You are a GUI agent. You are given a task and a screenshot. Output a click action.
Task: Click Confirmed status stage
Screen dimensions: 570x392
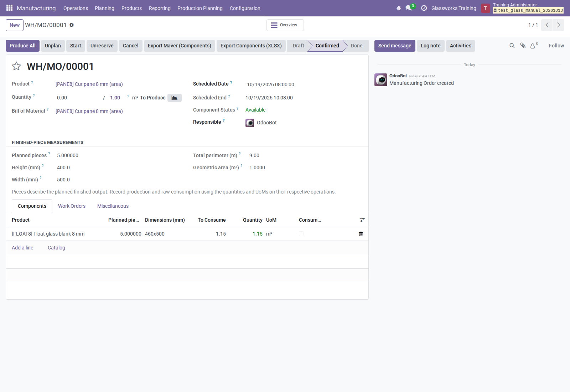tap(327, 46)
